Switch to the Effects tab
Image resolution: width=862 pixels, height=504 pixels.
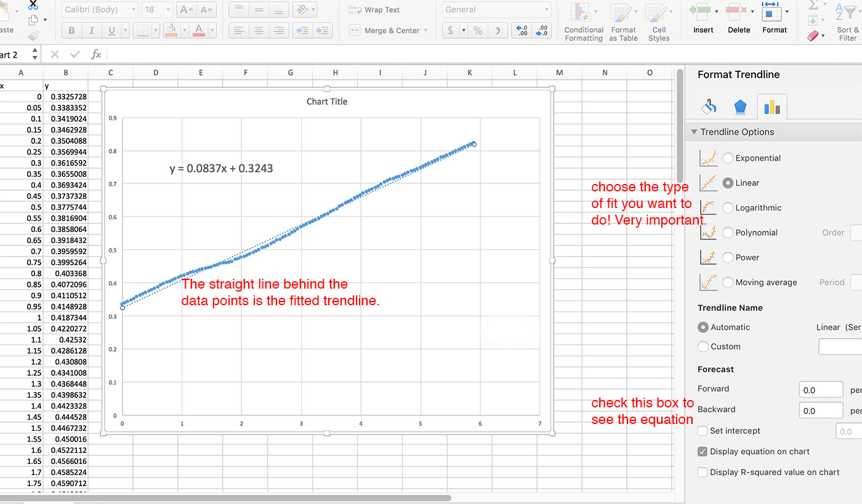pyautogui.click(x=740, y=106)
